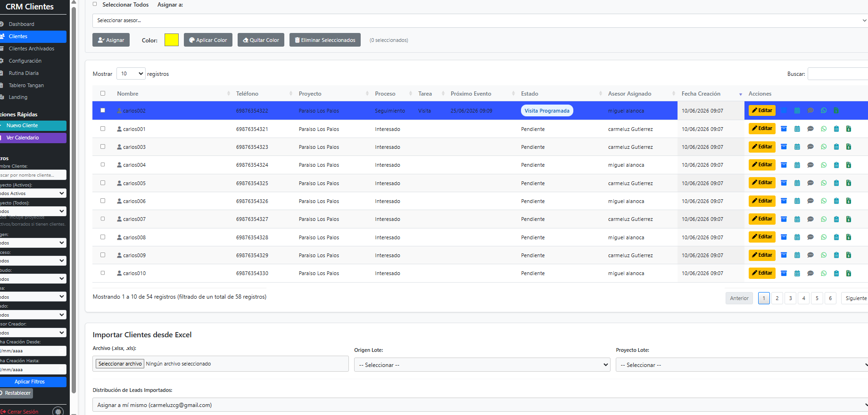The height and width of the screenshot is (415, 868).
Task: Open the Seleccionar asesor dropdown
Action: 480,20
